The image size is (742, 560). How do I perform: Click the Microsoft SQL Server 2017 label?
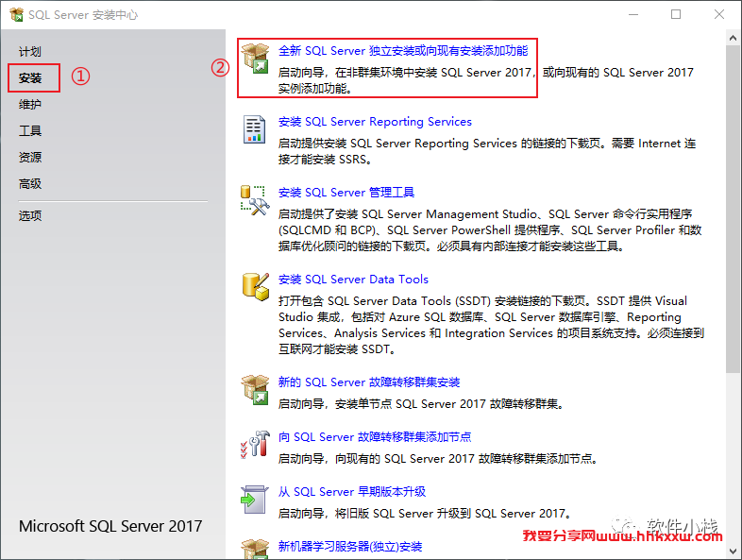click(x=110, y=526)
